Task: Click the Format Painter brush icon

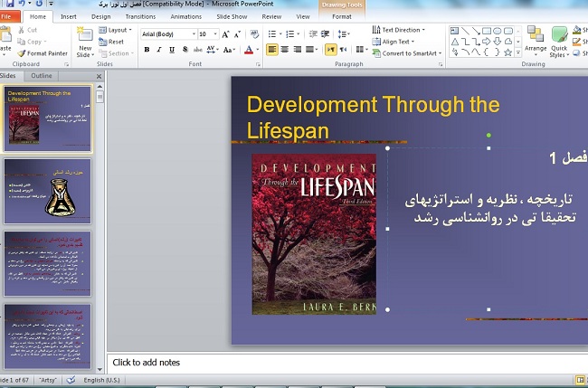Action: tap(22, 53)
